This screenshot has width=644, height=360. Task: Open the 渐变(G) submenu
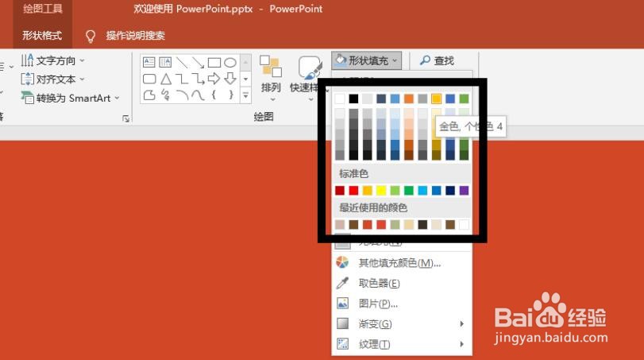pyautogui.click(x=402, y=323)
